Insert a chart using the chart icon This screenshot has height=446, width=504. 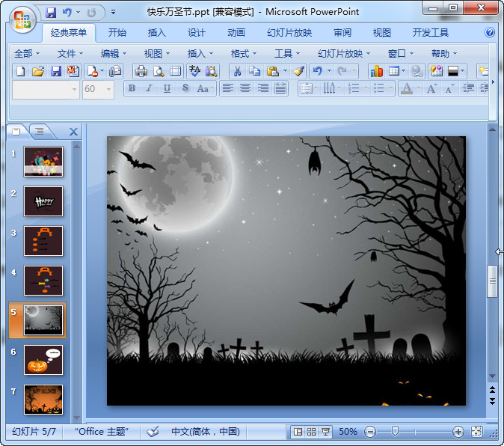click(376, 71)
